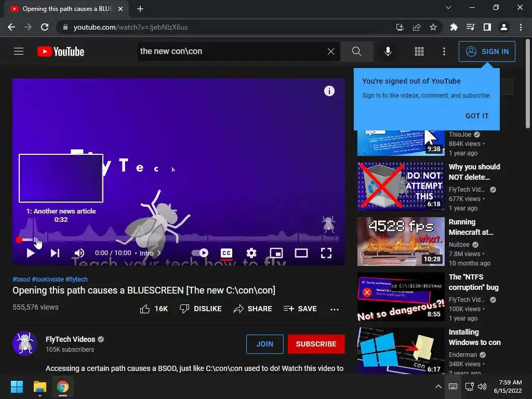This screenshot has width=532, height=399.
Task: Open the #bsod hashtag link
Action: pos(21,279)
